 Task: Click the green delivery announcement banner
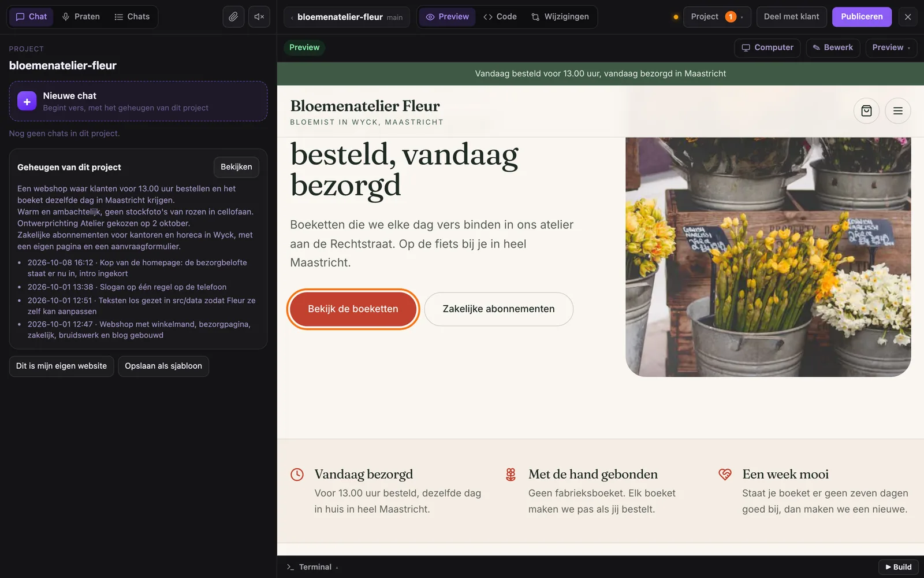[601, 74]
